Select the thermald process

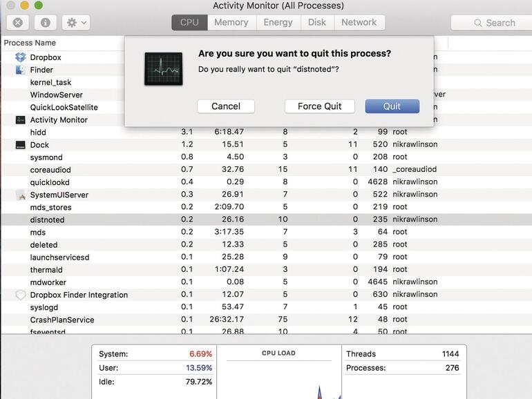pyautogui.click(x=46, y=270)
